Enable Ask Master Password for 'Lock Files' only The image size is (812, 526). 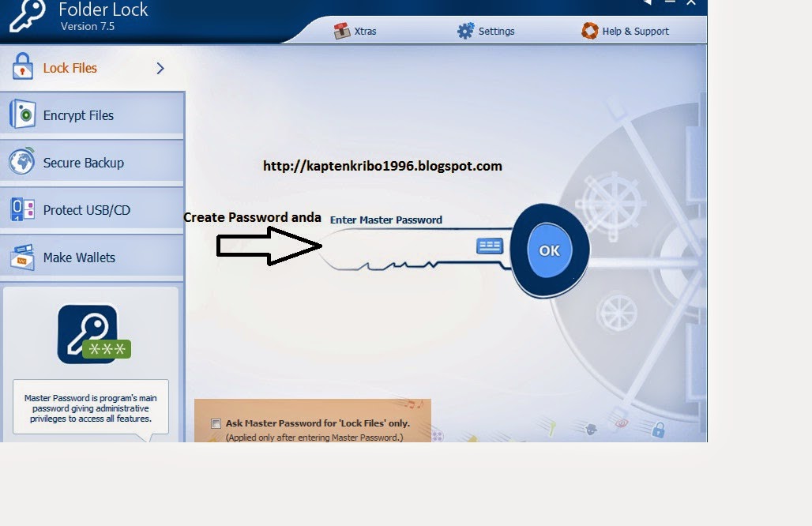point(216,423)
